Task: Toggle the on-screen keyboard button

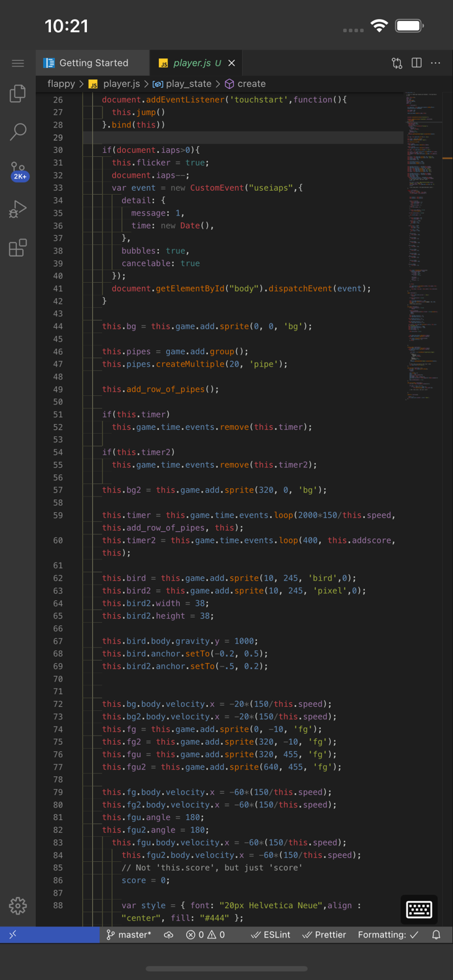Action: click(x=419, y=909)
